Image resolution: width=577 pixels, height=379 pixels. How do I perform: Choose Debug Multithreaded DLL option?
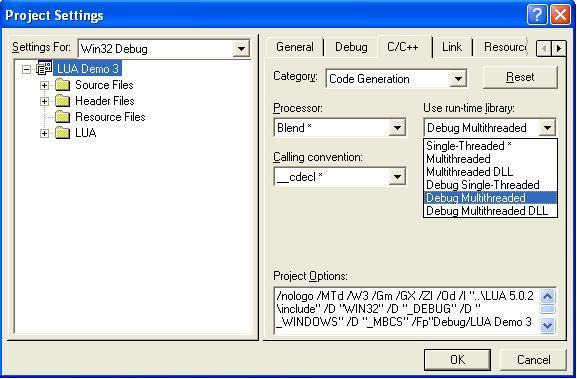tap(490, 211)
